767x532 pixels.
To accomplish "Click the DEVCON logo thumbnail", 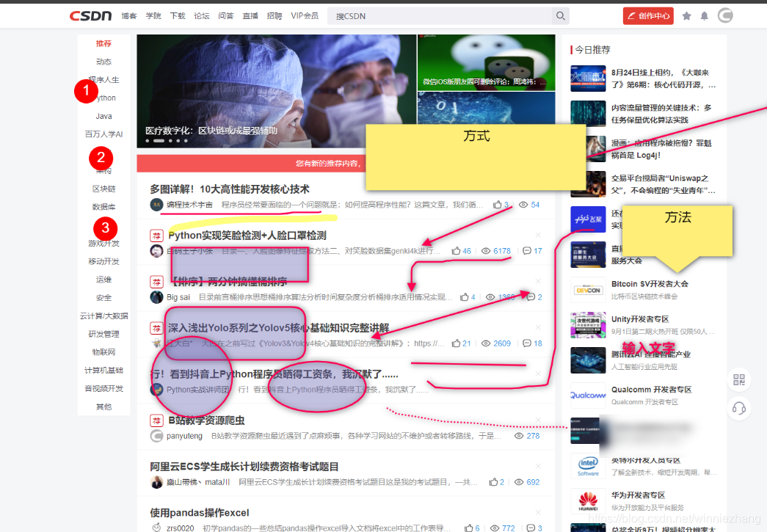I will click(x=588, y=290).
